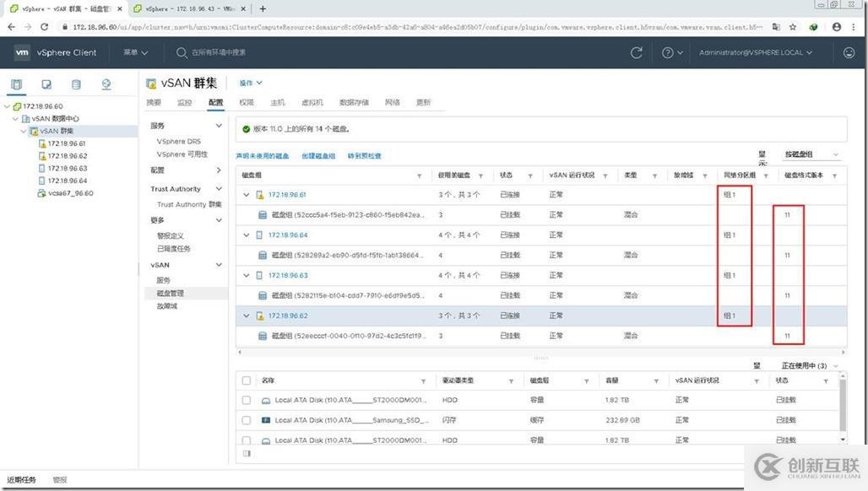
Task: Click filter icon on vSAN 运行状况 column
Action: [605, 175]
